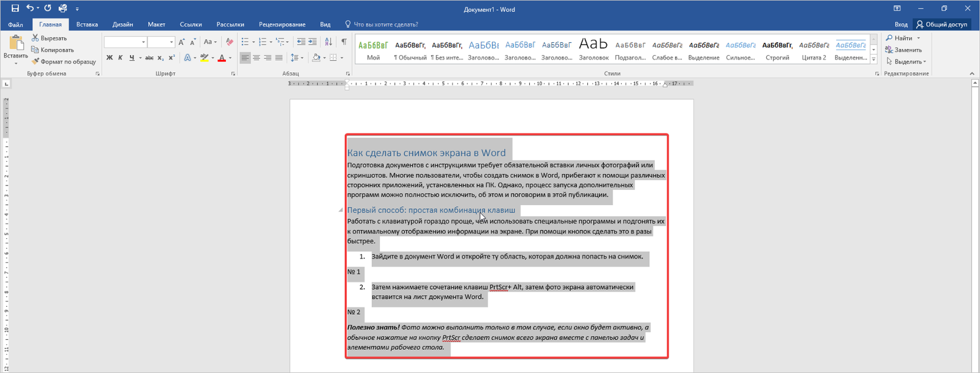980x373 pixels.
Task: Increase indent of selected paragraph
Action: click(313, 42)
